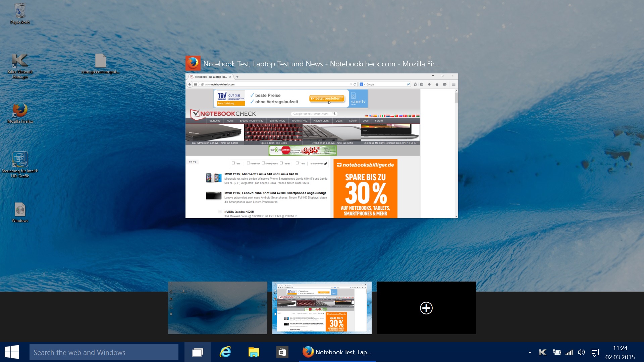Launch Internet Explorer from the taskbar
Screen dimensions: 644x362
pyautogui.click(x=225, y=352)
